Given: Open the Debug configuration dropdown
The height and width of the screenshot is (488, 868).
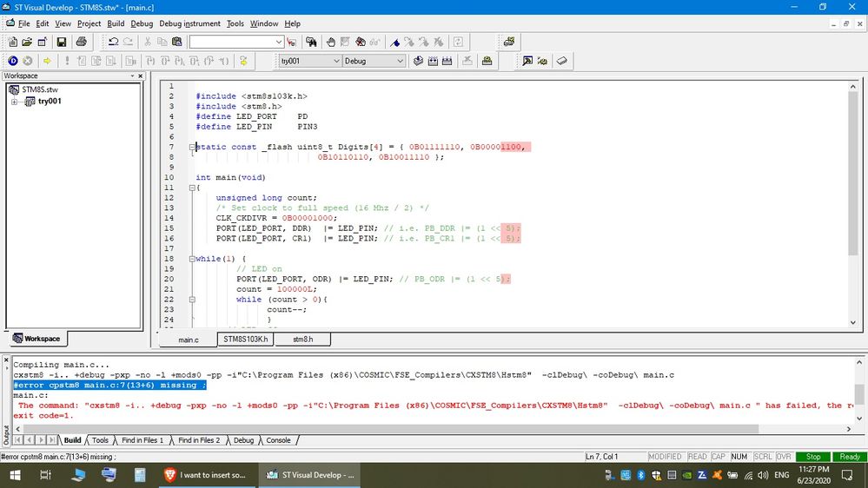Looking at the screenshot, I should [400, 61].
